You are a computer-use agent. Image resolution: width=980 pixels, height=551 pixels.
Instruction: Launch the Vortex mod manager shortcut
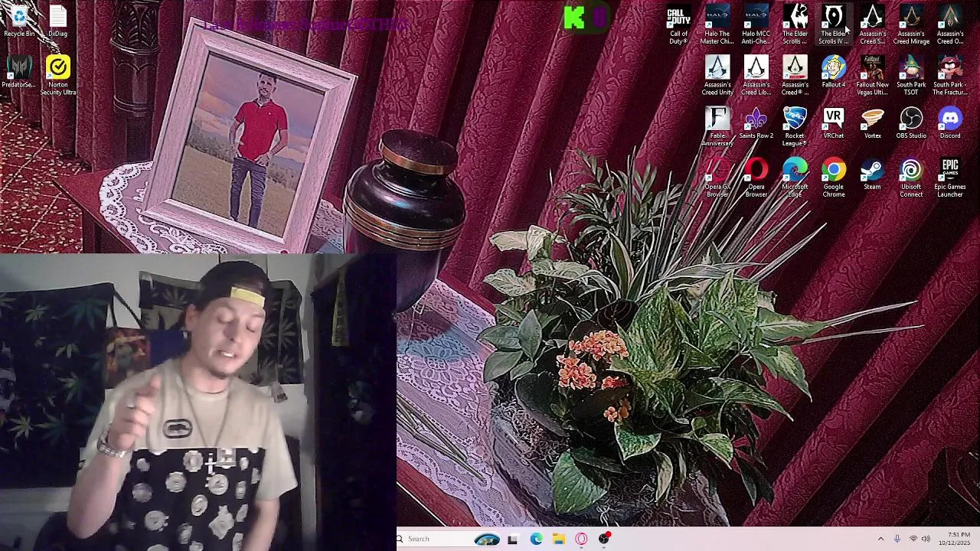pos(872,123)
